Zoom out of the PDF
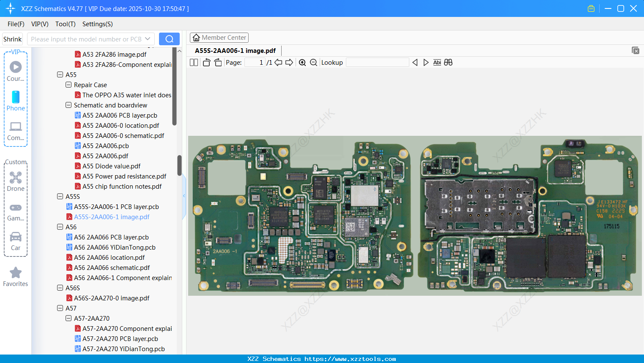Viewport: 644px width, 363px height. [x=313, y=63]
